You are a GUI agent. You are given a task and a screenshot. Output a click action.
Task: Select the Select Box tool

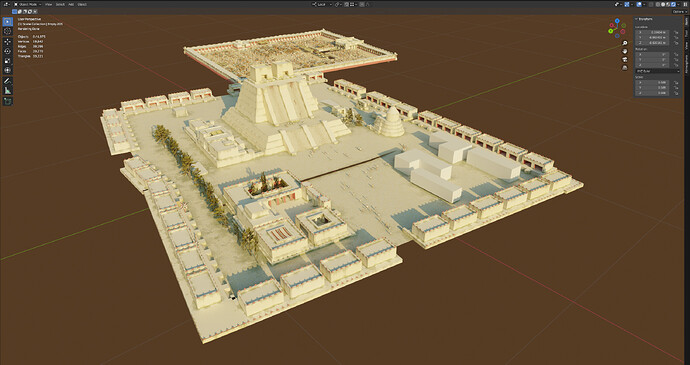point(7,22)
